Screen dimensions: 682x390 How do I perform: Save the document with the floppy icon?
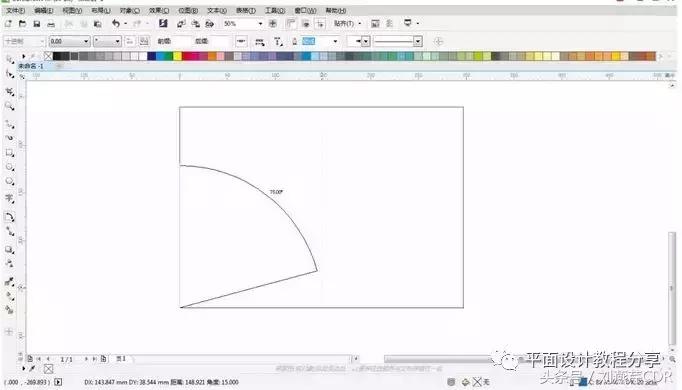point(37,23)
